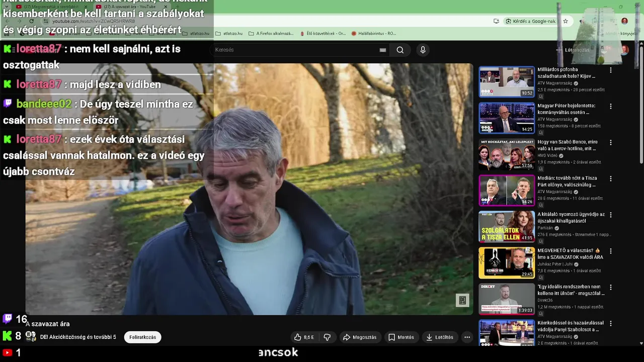Click the YouTube search magnifier button
The height and width of the screenshot is (362, 644).
(400, 50)
